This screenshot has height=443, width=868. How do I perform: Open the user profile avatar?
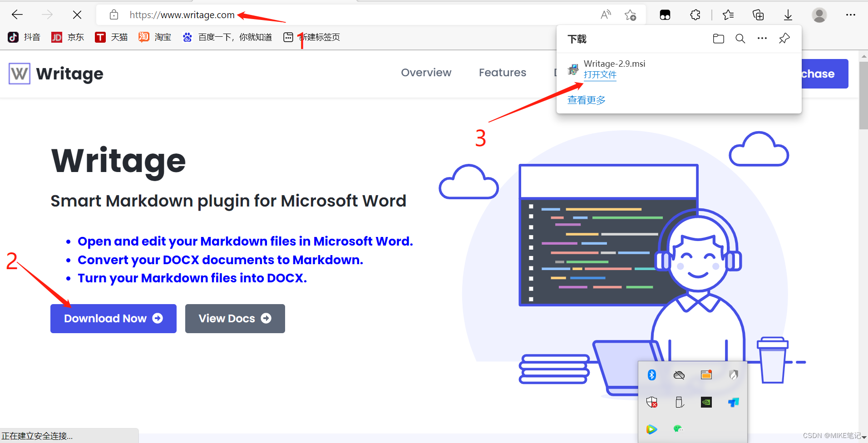pyautogui.click(x=819, y=15)
